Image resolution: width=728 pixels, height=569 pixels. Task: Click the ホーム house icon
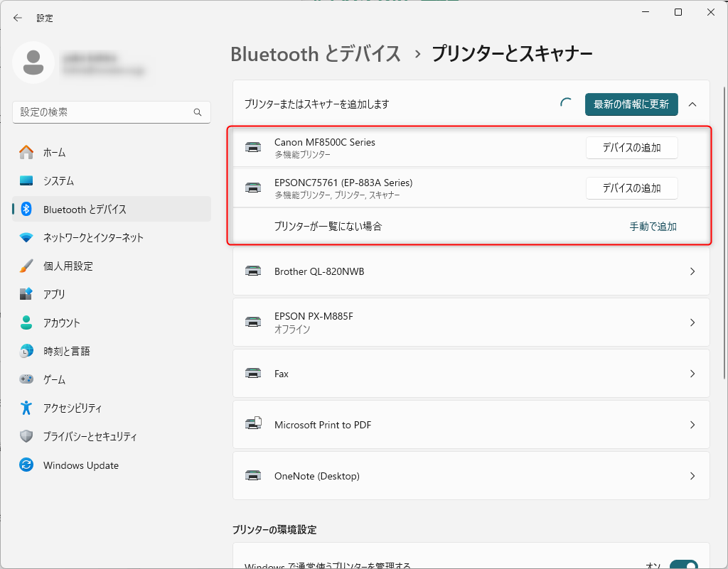point(26,152)
